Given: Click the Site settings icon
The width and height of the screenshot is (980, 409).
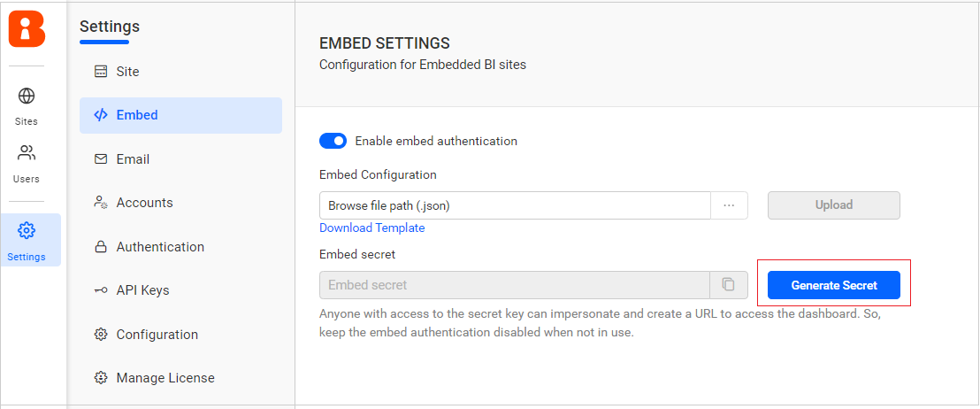Looking at the screenshot, I should [x=101, y=72].
